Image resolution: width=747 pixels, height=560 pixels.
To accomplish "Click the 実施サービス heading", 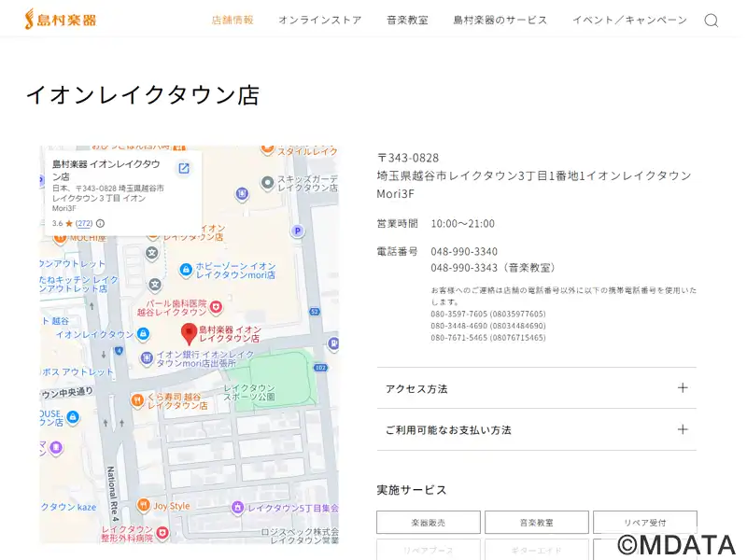I will coord(412,490).
